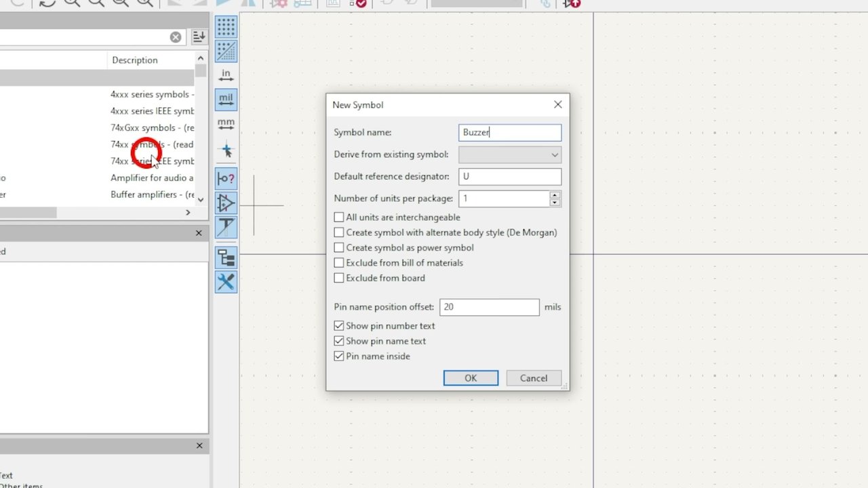This screenshot has width=868, height=488.
Task: Toggle grid display in the left toolbar
Action: tap(226, 26)
